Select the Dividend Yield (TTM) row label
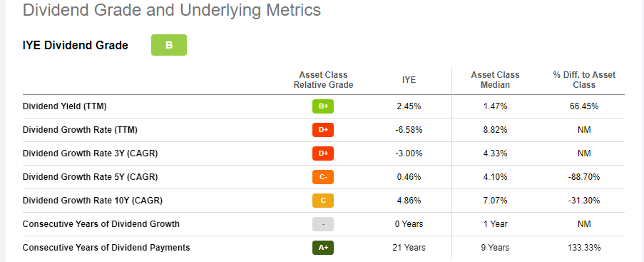The height and width of the screenshot is (262, 644). coord(64,106)
